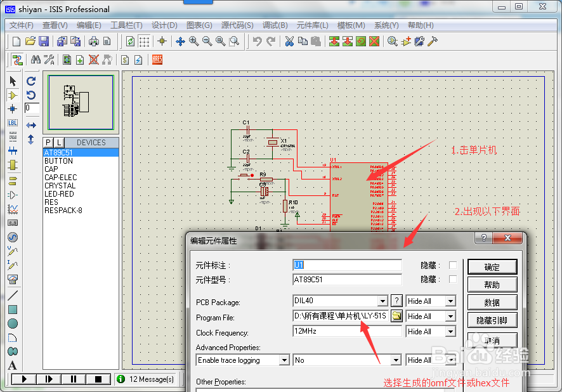Click the 数据 button
This screenshot has width=562, height=392.
tap(492, 303)
